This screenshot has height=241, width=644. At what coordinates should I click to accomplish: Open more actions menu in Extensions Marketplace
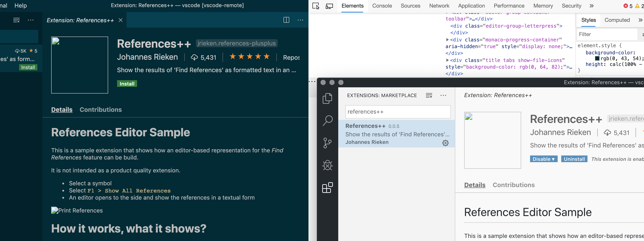click(444, 95)
